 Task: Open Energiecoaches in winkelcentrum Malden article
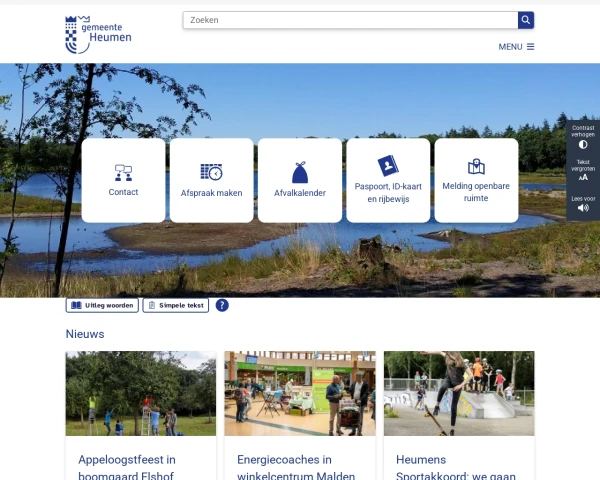296,467
